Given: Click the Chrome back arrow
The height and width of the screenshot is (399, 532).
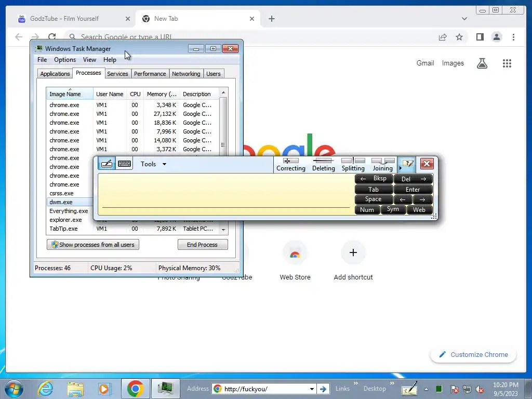Looking at the screenshot, I should coord(19,37).
